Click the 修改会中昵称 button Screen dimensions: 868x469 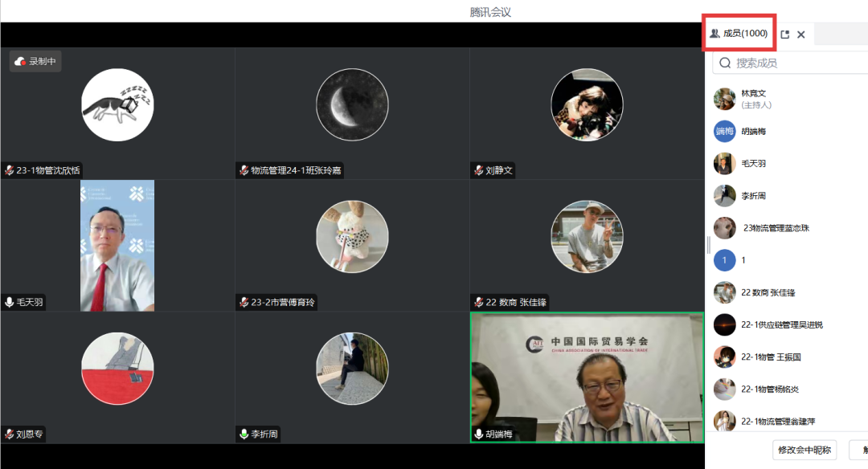(x=805, y=450)
